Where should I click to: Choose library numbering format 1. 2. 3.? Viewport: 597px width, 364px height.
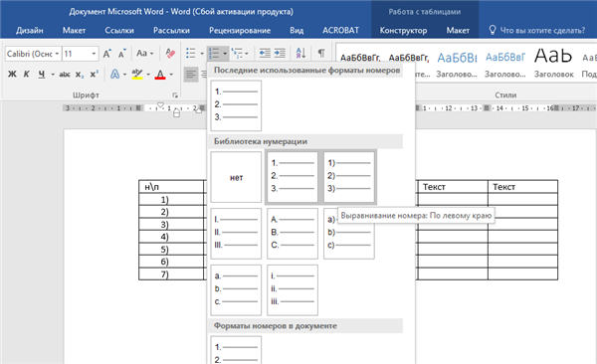coord(293,177)
